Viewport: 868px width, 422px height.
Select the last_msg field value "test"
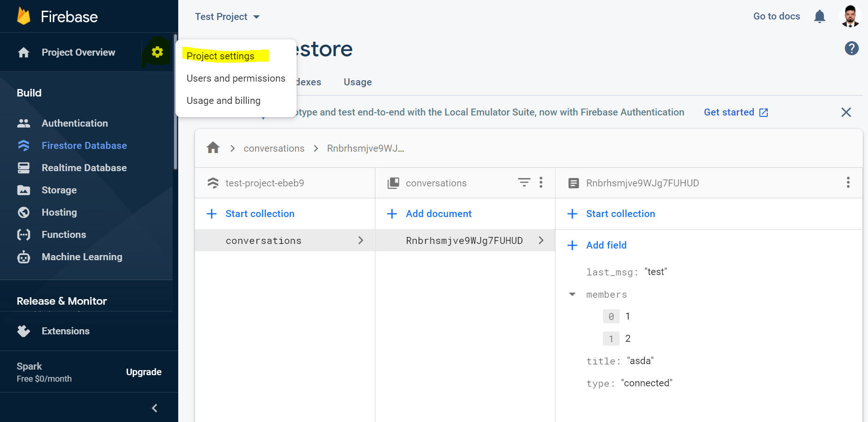pyautogui.click(x=655, y=272)
